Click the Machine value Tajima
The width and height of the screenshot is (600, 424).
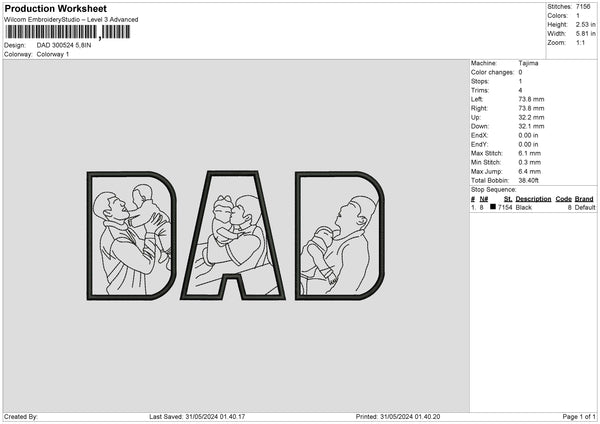[528, 63]
